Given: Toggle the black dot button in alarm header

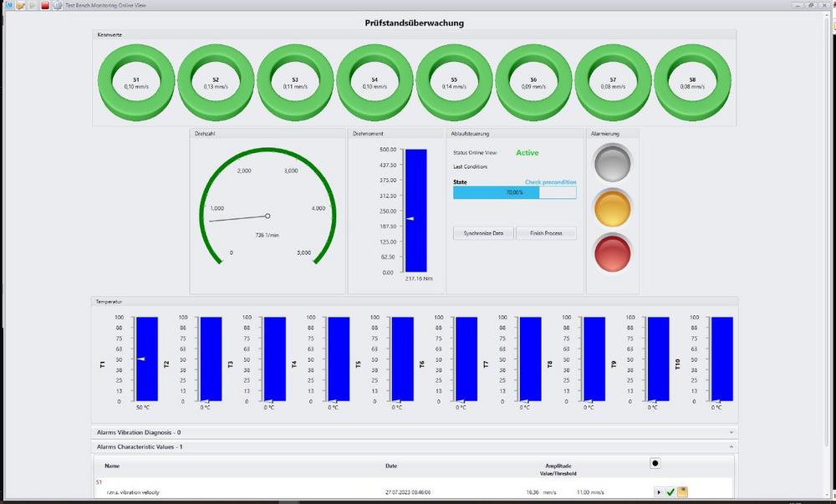Looking at the screenshot, I should 655,463.
